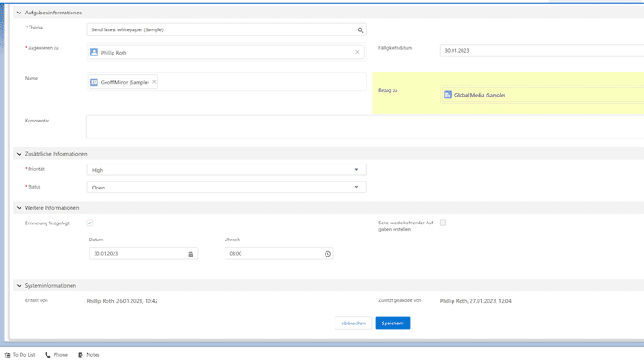Toggle Serie wiederkehrender Aufgaben erstellen checkbox

443,223
